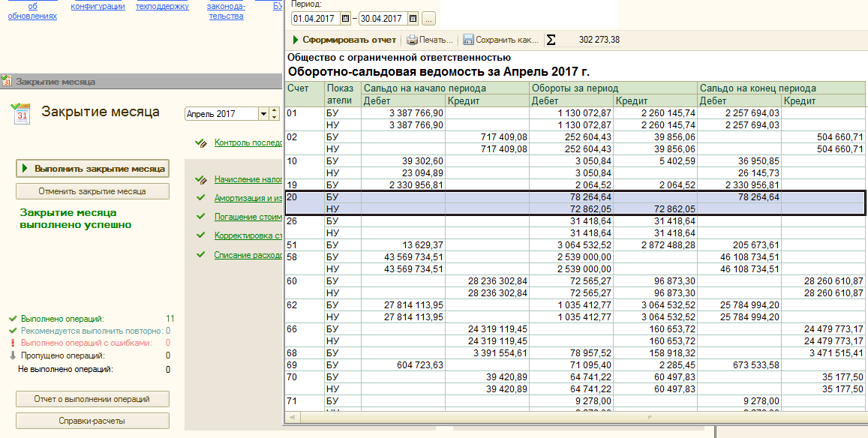Image resolution: width=868 pixels, height=438 pixels.
Task: Open the Справки-расчеты button
Action: click(92, 421)
